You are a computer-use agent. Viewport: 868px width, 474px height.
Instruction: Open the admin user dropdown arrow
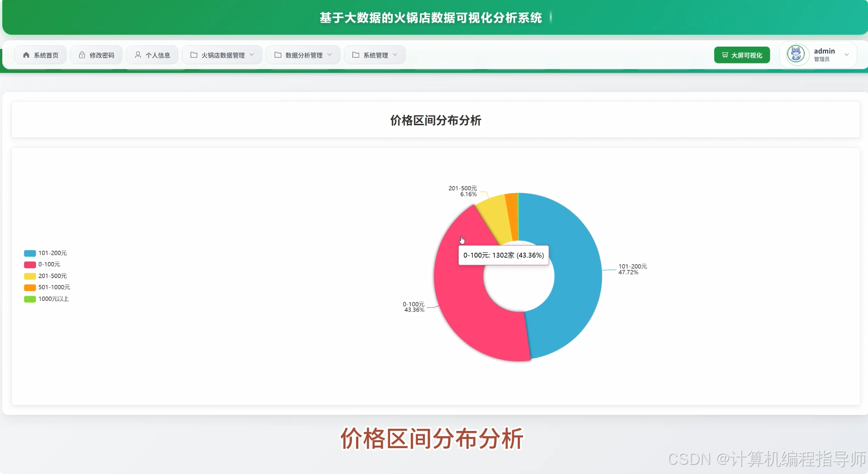point(847,55)
